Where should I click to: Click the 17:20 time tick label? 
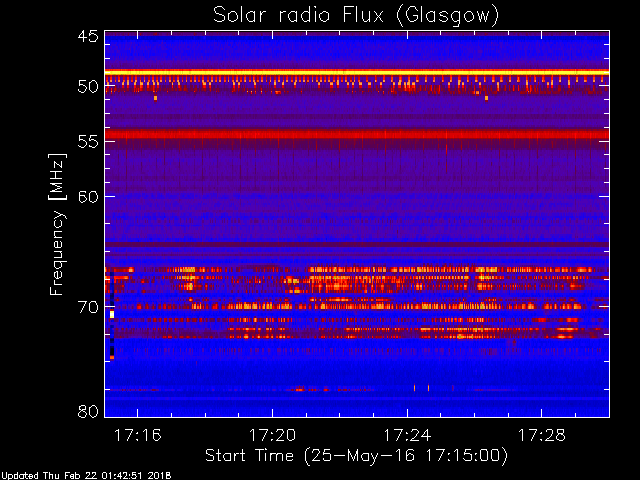coord(272,436)
